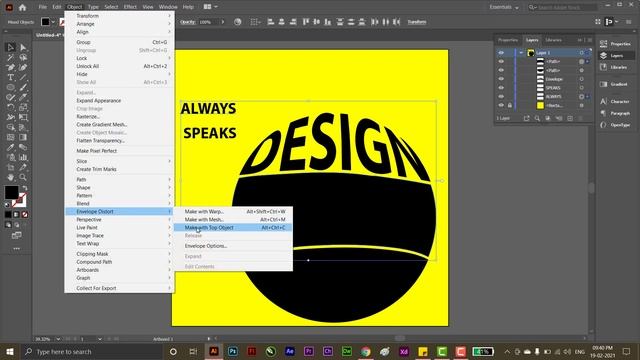
Task: Collapse Layer 1 disclosure arrow
Action: pos(521,53)
